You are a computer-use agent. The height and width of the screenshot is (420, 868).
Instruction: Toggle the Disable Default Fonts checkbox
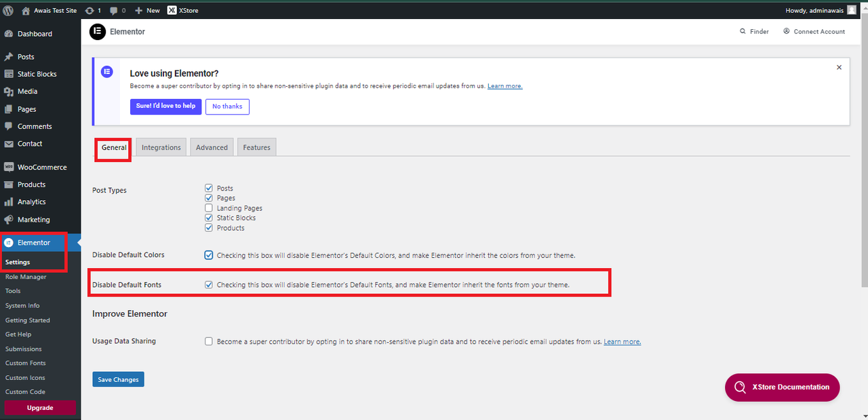tap(209, 285)
